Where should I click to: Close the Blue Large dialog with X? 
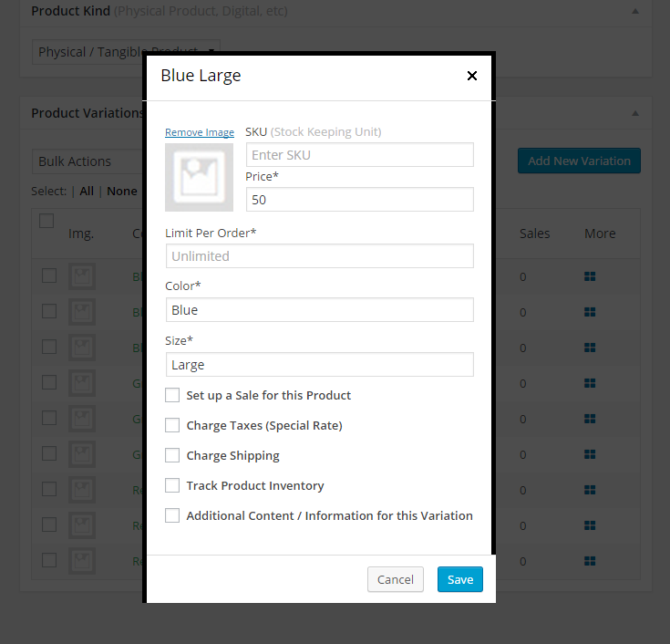(x=472, y=76)
